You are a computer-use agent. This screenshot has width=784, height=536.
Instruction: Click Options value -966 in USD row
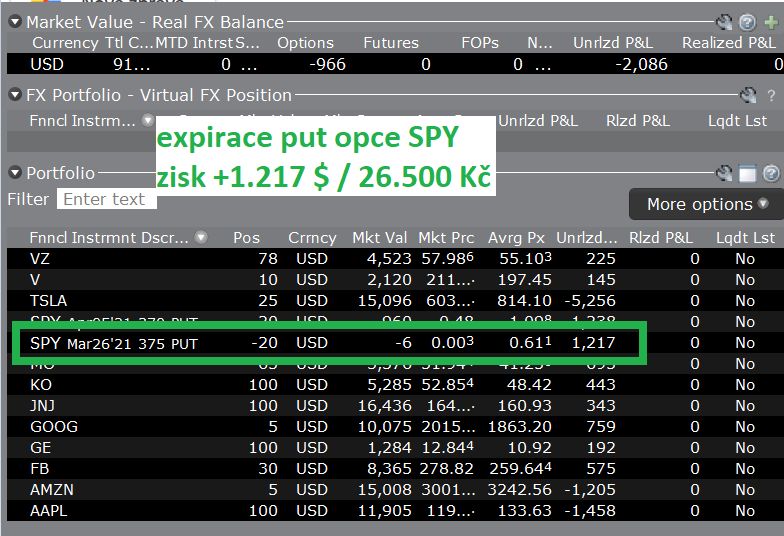tap(328, 64)
